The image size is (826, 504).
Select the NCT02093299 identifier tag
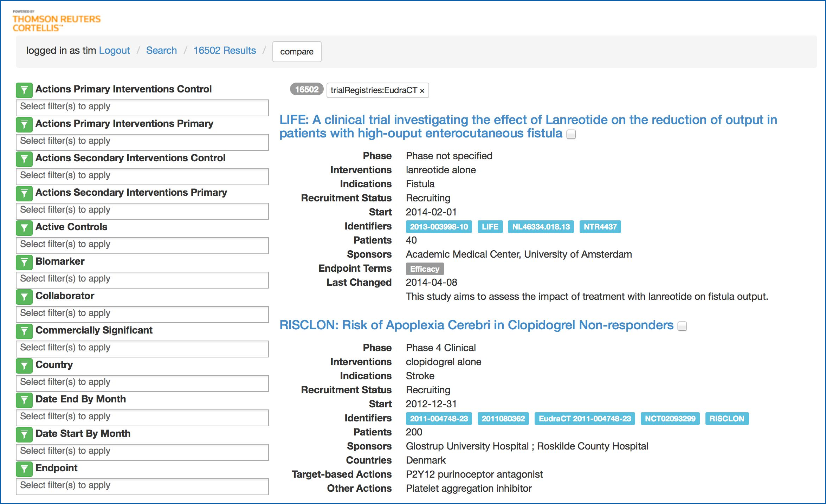pos(670,419)
